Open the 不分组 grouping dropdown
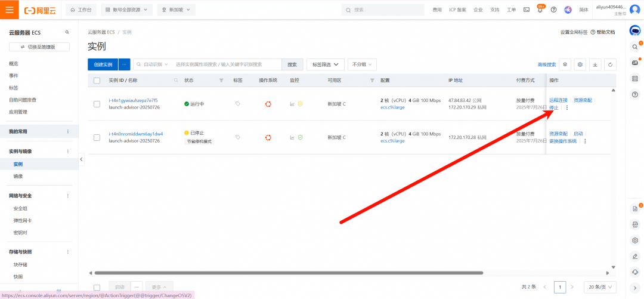The height and width of the screenshot is (299, 644). (363, 64)
